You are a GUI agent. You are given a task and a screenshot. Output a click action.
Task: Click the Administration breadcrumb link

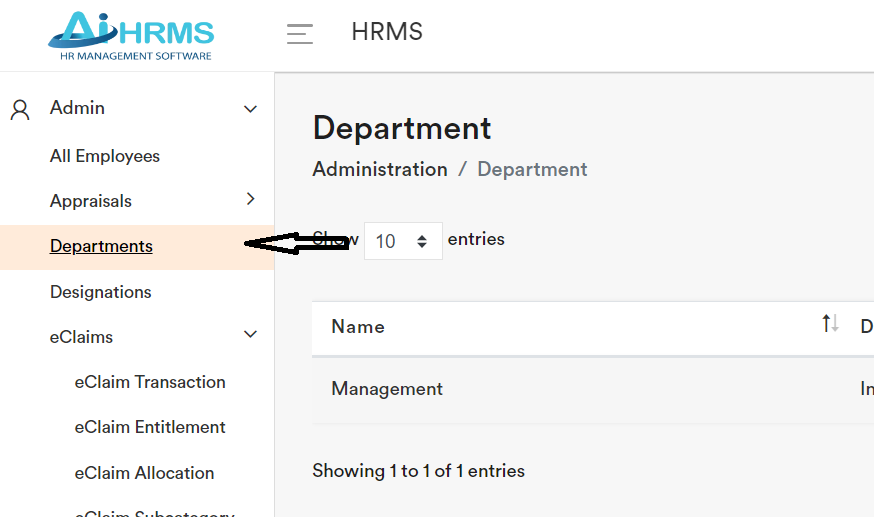coord(380,169)
